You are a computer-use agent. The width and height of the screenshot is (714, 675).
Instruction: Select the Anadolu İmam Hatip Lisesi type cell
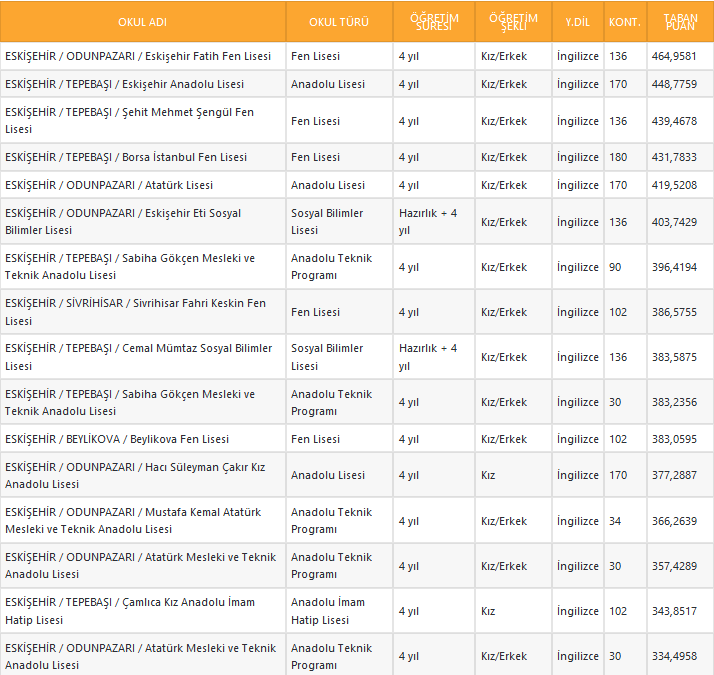(328, 611)
